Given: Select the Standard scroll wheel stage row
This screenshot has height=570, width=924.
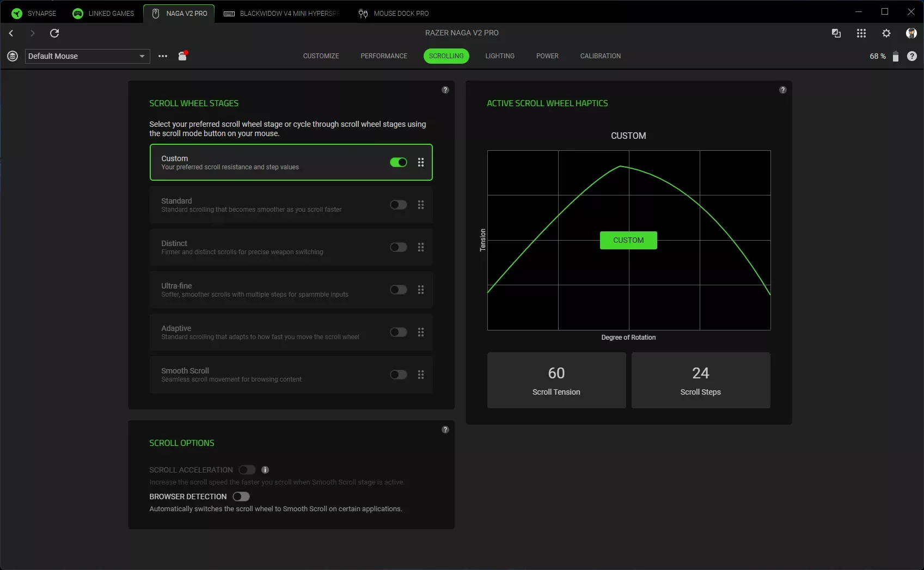Looking at the screenshot, I should (x=291, y=205).
